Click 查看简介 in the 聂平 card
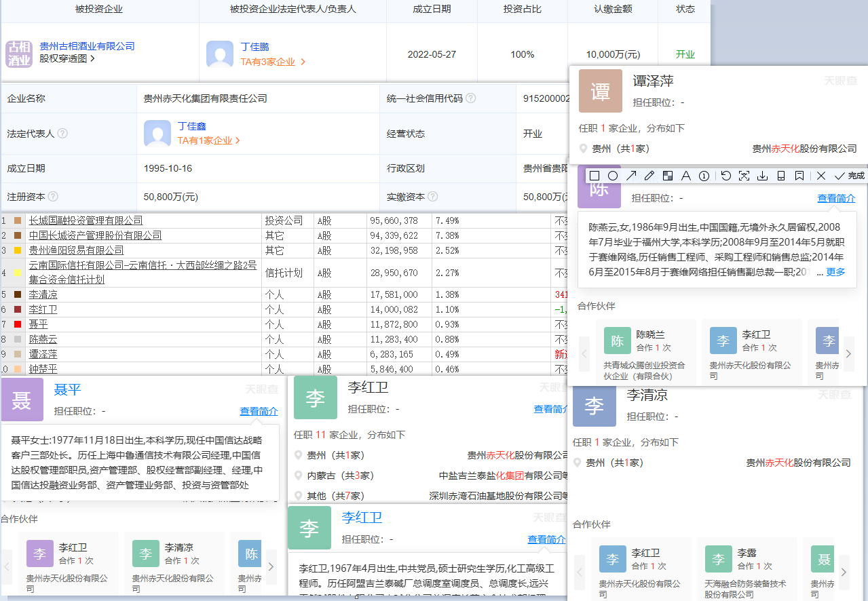Viewport: 868px width, 601px height. [x=259, y=411]
